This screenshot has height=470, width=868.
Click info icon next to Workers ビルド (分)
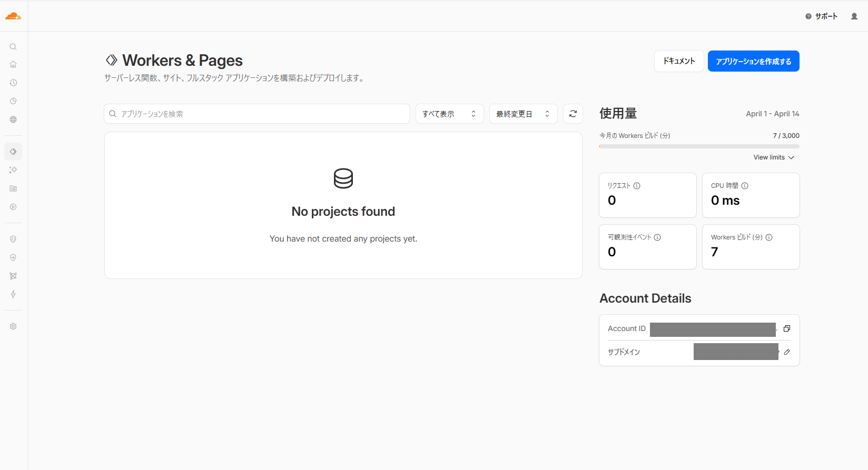point(769,237)
